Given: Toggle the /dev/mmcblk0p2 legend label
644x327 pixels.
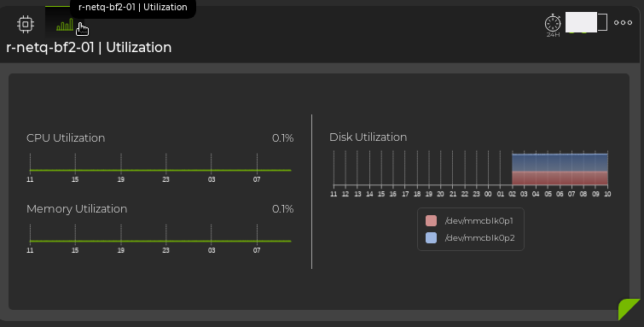Looking at the screenshot, I should (479, 237).
